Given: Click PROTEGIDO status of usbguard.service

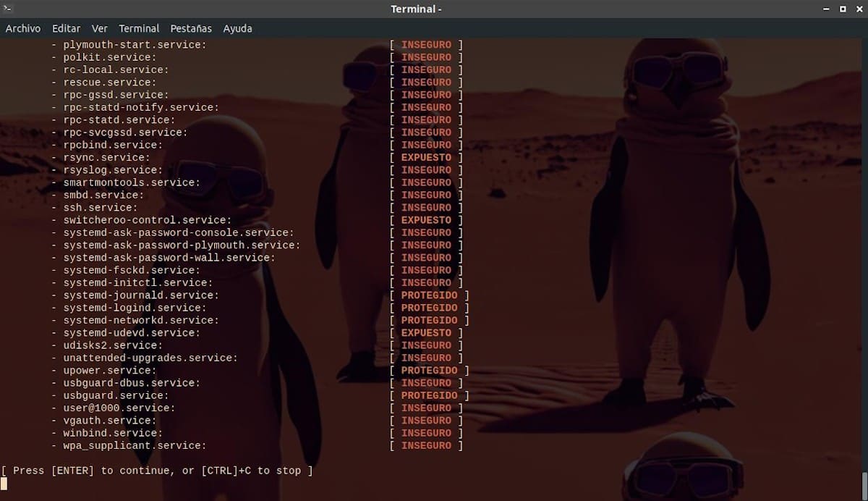Looking at the screenshot, I should 430,395.
